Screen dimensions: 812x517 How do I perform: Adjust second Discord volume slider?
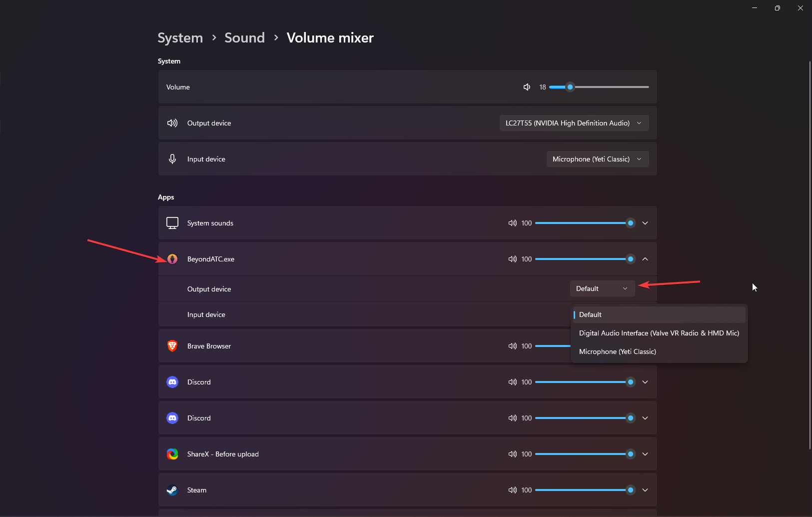[585, 418]
